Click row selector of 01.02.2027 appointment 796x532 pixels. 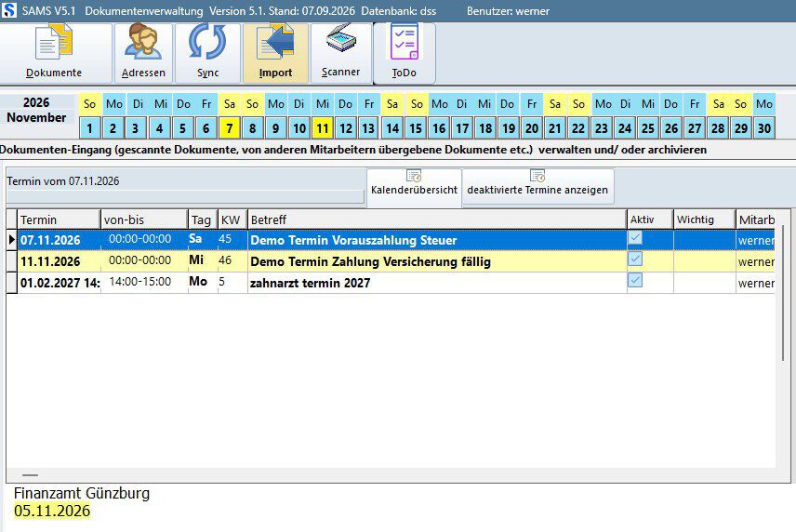pos(12,283)
